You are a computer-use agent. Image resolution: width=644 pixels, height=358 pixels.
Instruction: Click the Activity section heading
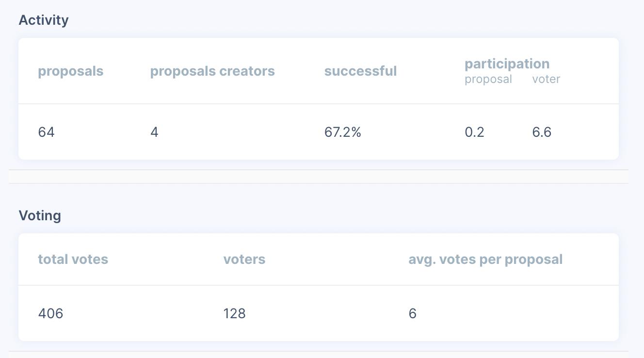coord(44,20)
